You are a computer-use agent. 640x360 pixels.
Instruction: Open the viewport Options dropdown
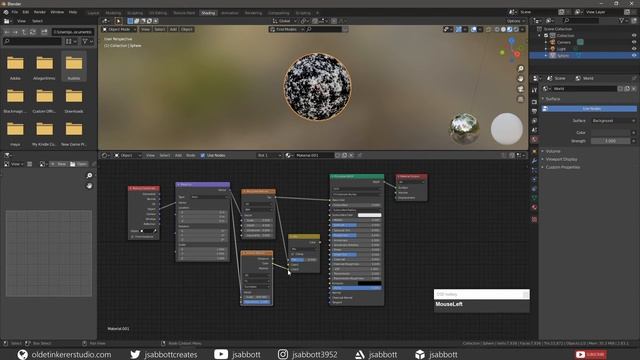tap(516, 21)
